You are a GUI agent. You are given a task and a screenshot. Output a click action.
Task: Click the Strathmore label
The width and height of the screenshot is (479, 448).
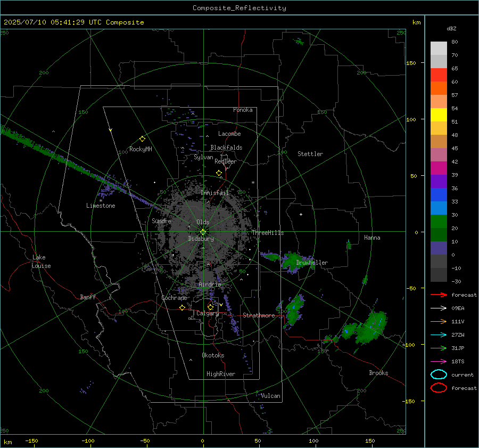point(259,315)
